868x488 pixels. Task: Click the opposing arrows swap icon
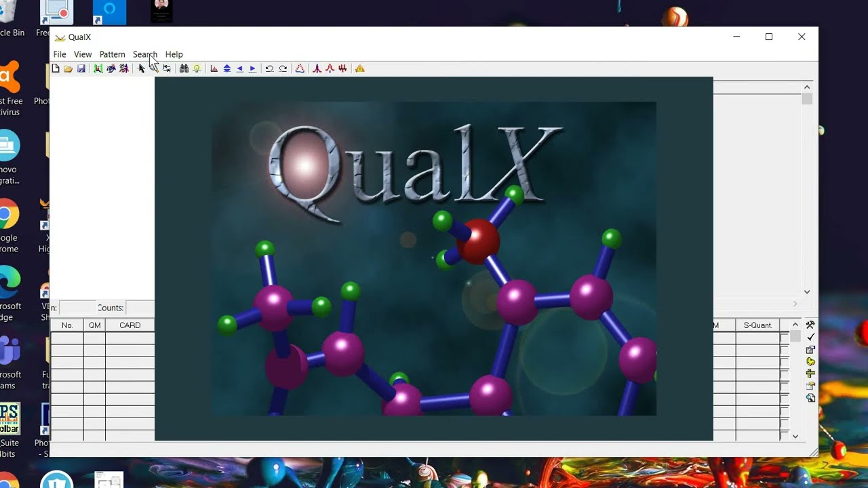pyautogui.click(x=167, y=68)
